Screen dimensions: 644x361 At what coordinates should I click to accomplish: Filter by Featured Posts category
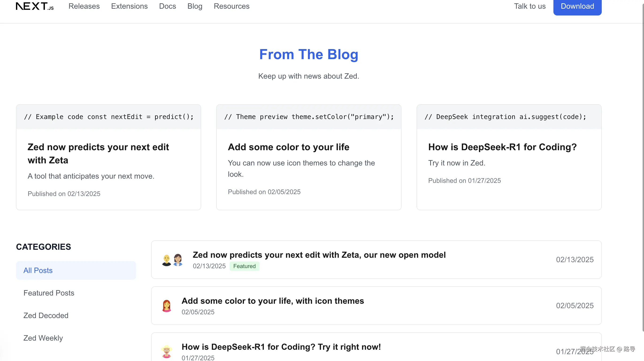coord(49,293)
